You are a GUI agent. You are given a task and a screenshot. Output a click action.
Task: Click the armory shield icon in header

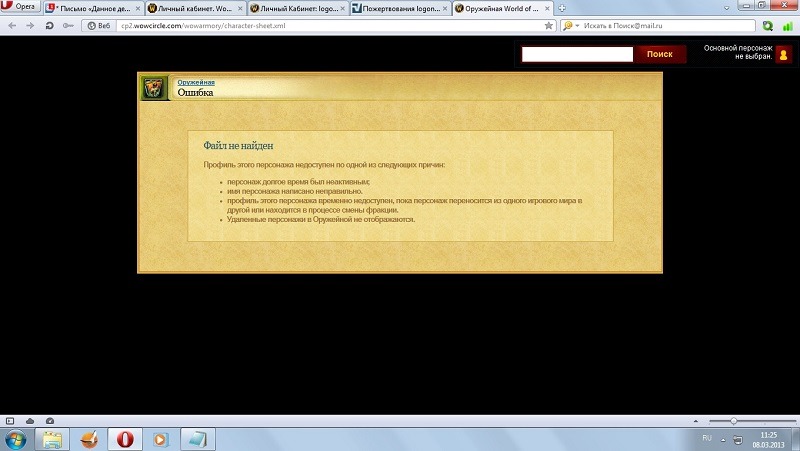[x=153, y=88]
